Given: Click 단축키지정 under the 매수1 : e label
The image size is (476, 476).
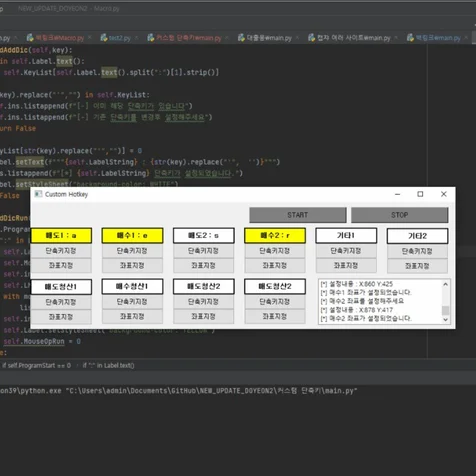Looking at the screenshot, I should (x=132, y=251).
